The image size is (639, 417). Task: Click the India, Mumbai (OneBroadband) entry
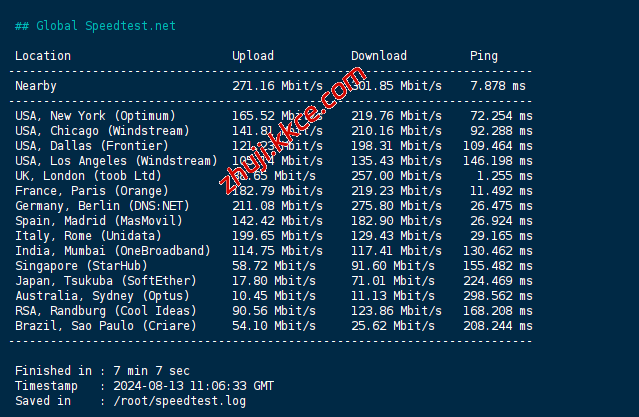coord(113,251)
